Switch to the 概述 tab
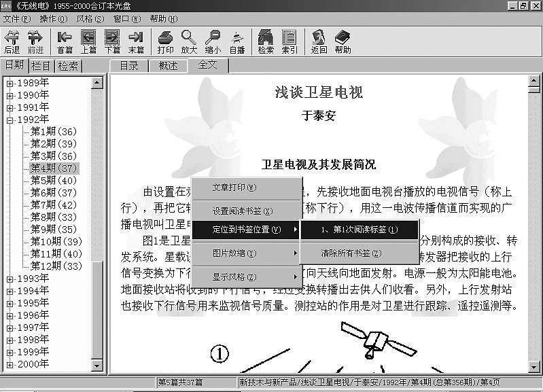This screenshot has height=392, width=543. point(168,66)
